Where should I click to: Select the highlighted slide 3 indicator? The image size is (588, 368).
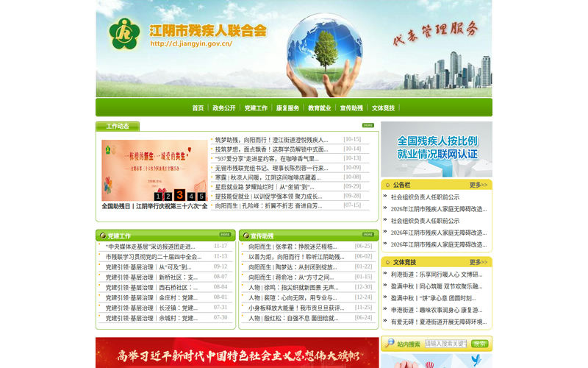point(179,194)
